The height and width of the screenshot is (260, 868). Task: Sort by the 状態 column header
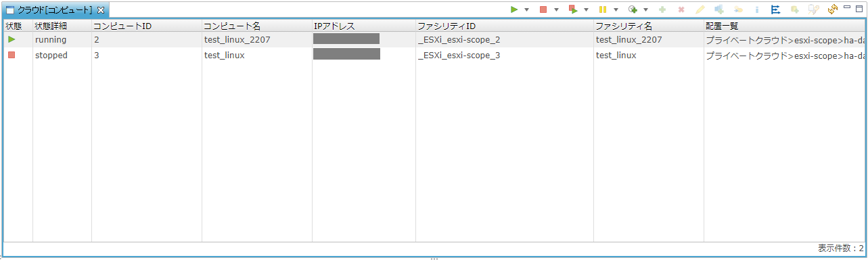18,26
